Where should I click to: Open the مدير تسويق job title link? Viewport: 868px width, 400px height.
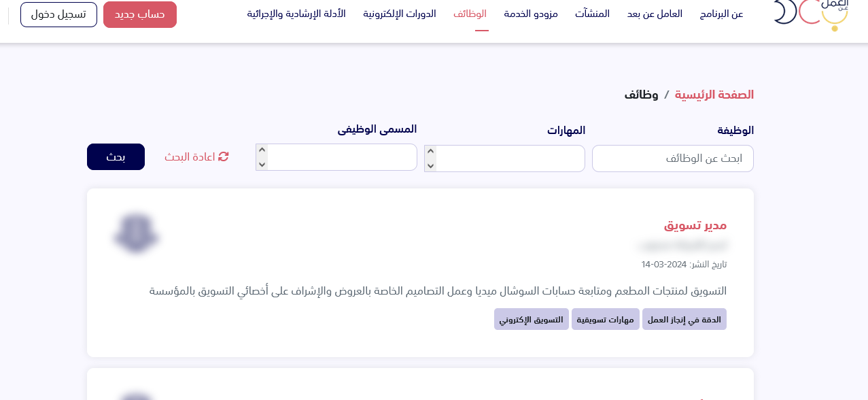pyautogui.click(x=695, y=225)
